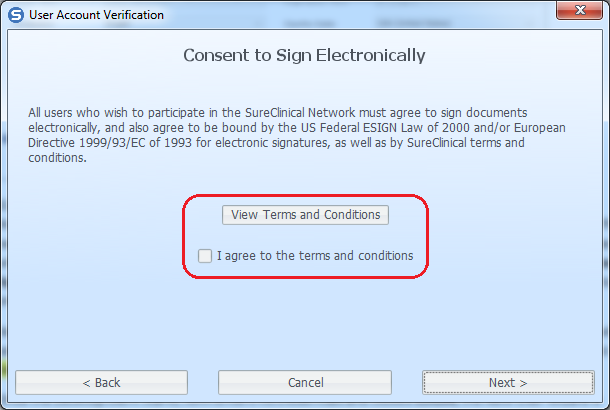Tick the empty box beside 'I agree'
This screenshot has height=410, width=610.
[x=205, y=256]
